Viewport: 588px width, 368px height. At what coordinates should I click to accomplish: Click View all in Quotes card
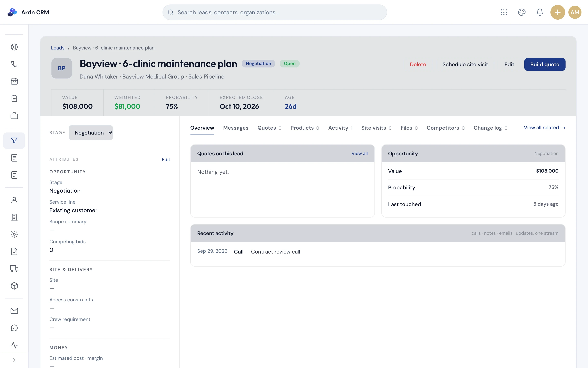click(359, 153)
